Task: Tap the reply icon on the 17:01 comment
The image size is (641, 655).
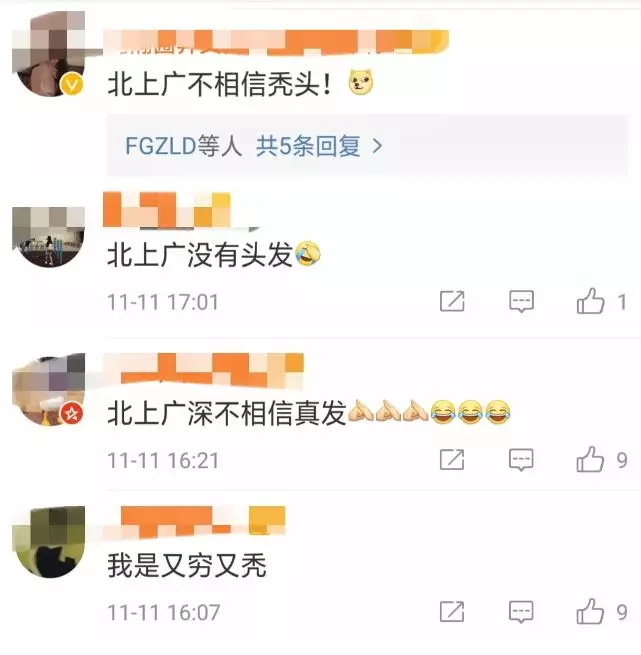Action: (521, 301)
